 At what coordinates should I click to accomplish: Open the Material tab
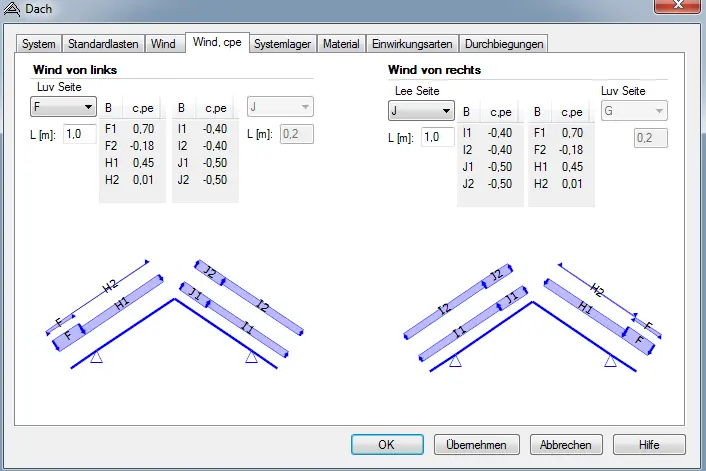tap(341, 44)
